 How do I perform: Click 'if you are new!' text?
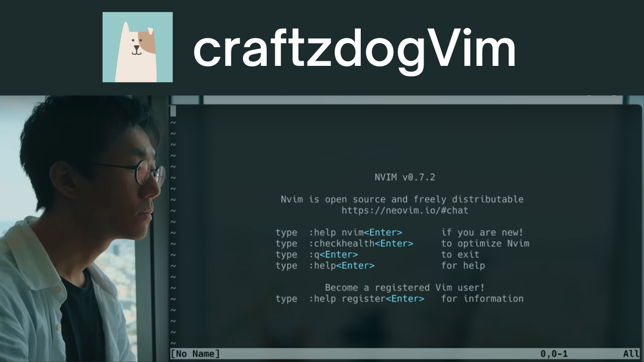(482, 233)
